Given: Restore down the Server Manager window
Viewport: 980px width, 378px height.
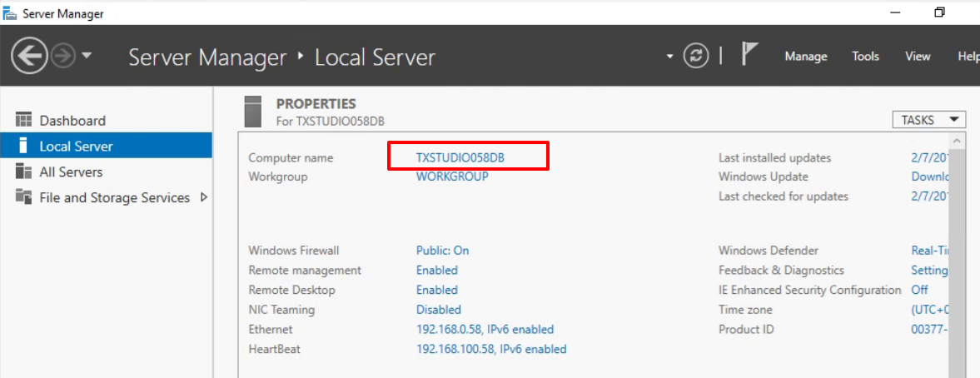Looking at the screenshot, I should click(x=939, y=12).
